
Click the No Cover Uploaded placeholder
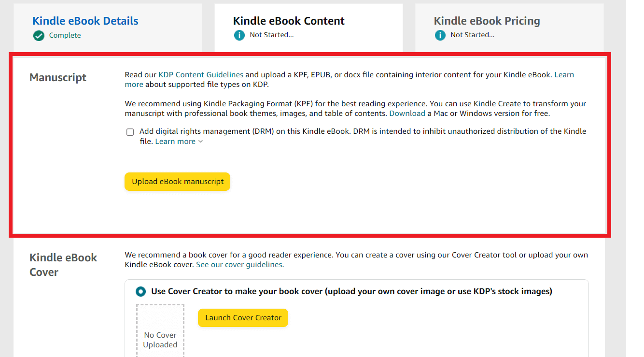(x=160, y=333)
